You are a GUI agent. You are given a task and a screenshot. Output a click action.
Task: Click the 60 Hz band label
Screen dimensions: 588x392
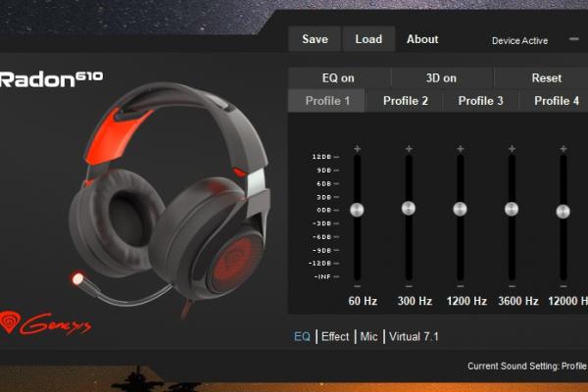pyautogui.click(x=363, y=301)
